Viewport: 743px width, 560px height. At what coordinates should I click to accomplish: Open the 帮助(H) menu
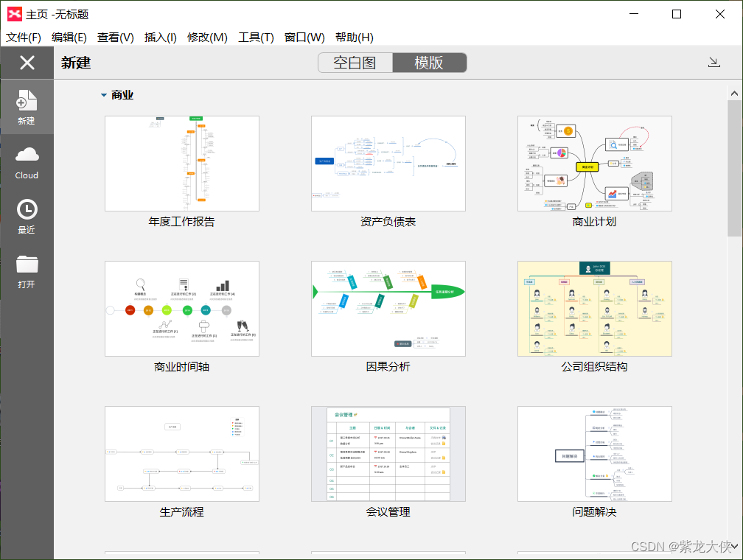[355, 38]
